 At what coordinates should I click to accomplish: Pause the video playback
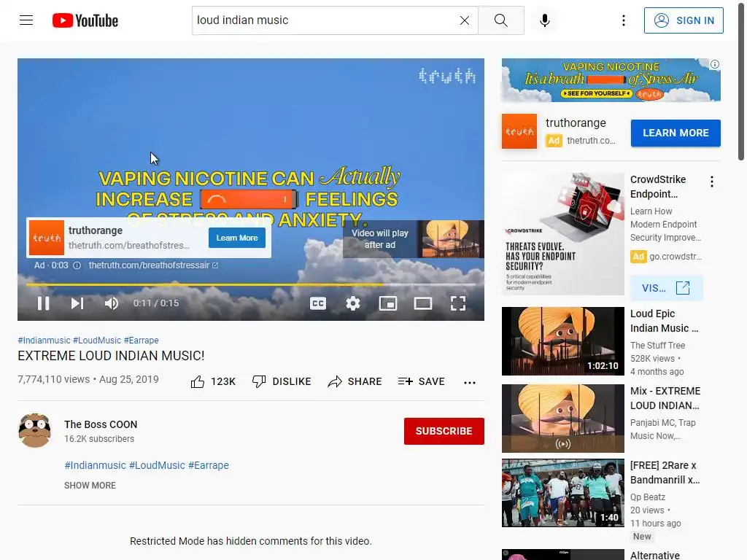pos(43,303)
